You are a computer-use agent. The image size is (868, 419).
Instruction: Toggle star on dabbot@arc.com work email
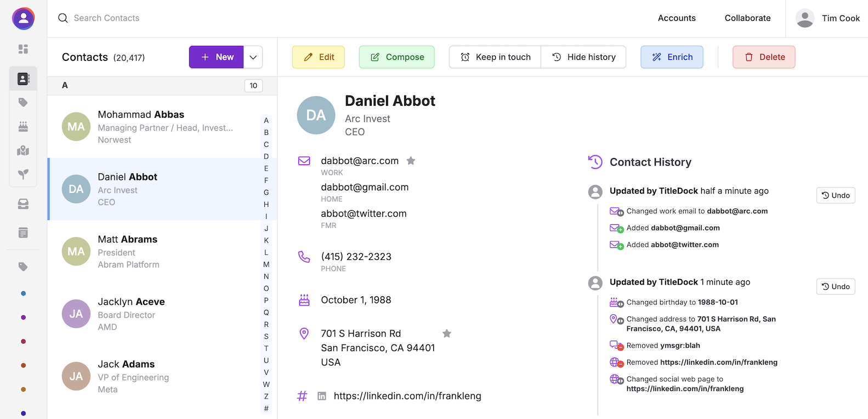(x=411, y=161)
